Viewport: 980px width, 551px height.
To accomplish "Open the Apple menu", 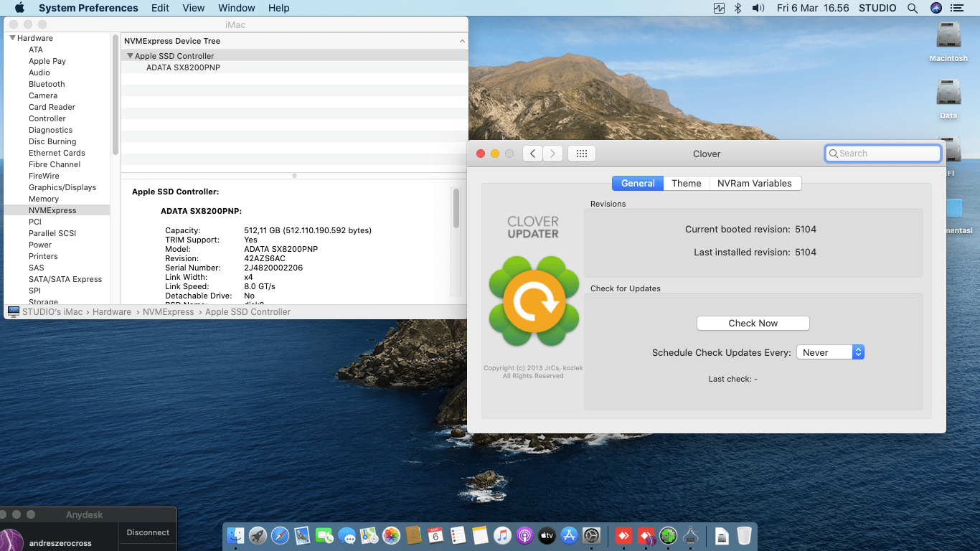I will pyautogui.click(x=19, y=8).
